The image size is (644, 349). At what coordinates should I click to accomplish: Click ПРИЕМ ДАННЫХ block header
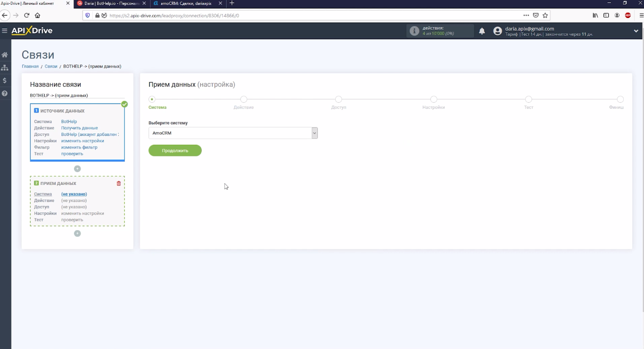(58, 183)
